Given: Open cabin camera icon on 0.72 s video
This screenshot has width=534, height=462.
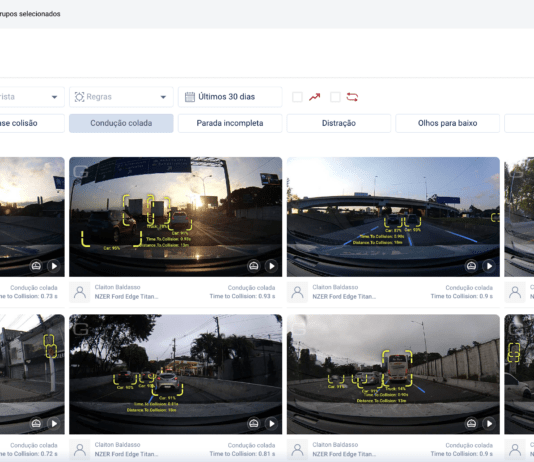Looking at the screenshot, I should [x=36, y=424].
